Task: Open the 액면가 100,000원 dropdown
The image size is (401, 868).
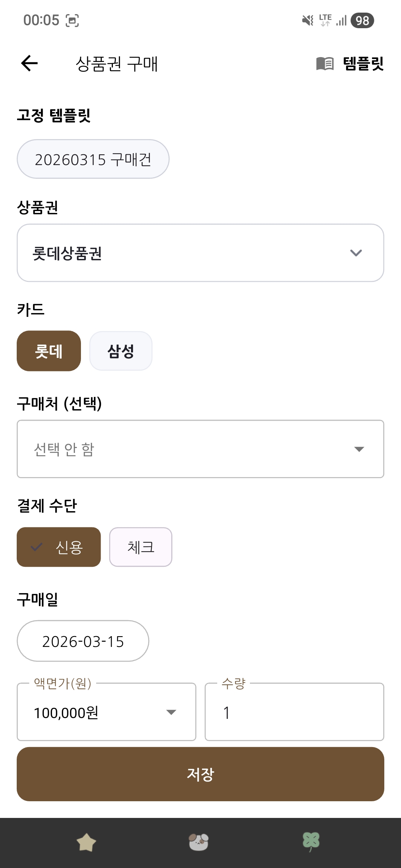Action: (x=106, y=712)
